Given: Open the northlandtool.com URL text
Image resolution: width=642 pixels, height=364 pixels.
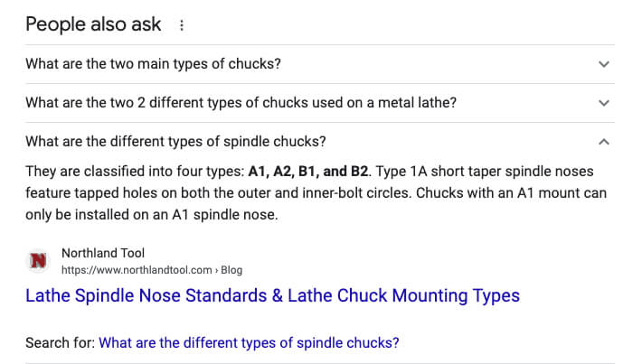Looking at the screenshot, I should 137,270.
